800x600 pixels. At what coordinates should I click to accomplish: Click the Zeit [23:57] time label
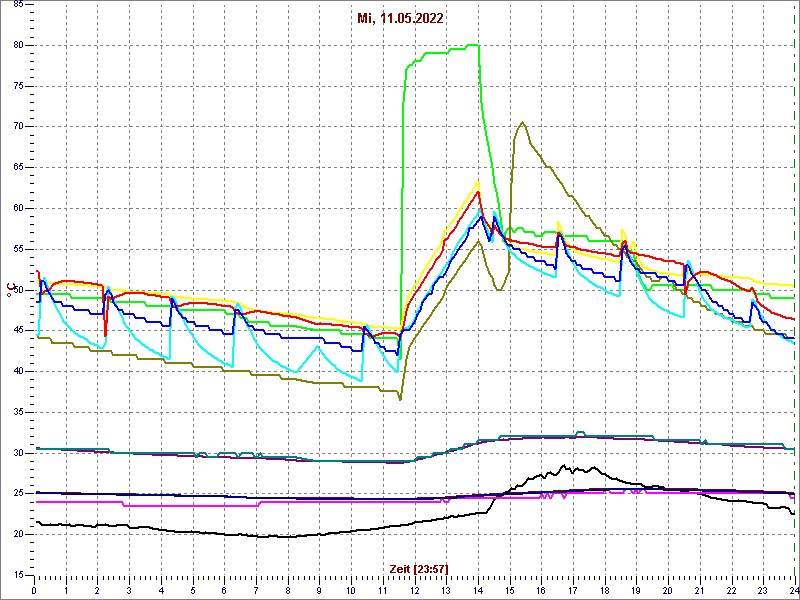pos(419,569)
